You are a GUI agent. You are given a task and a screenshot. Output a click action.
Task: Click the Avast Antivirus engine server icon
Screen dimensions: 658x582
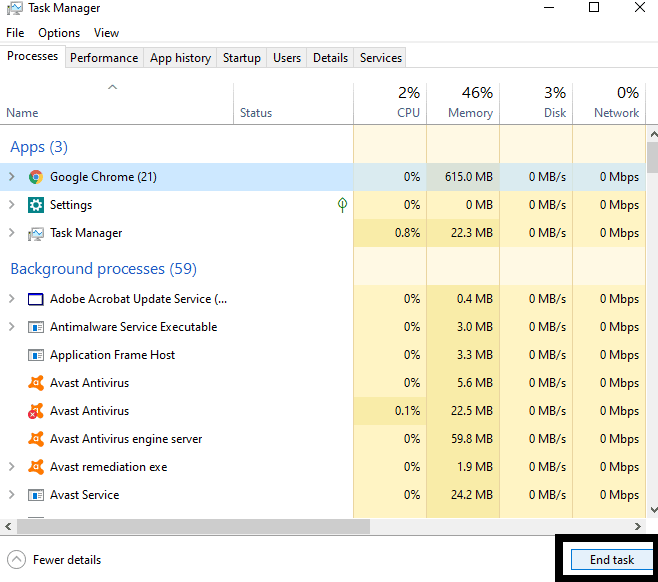point(36,439)
